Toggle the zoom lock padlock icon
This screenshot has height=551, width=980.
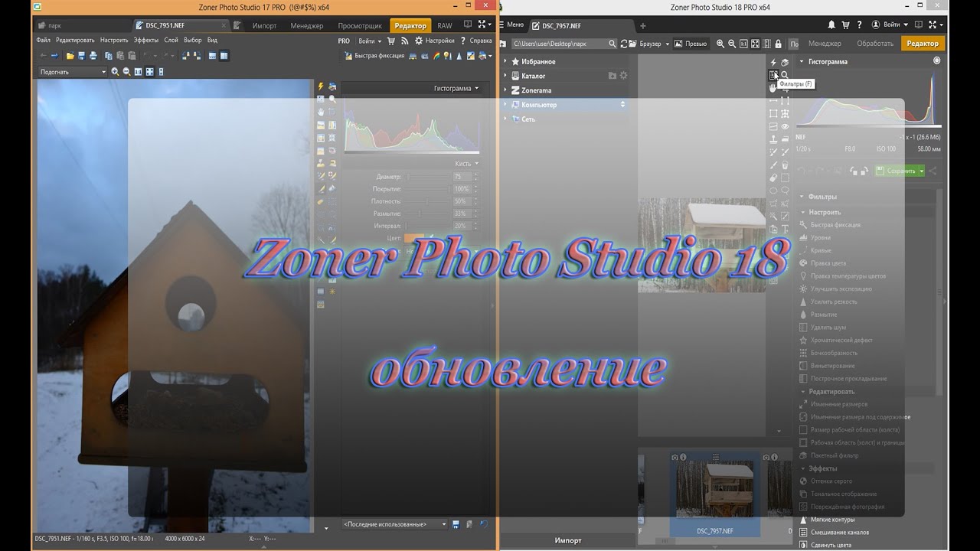click(x=779, y=44)
